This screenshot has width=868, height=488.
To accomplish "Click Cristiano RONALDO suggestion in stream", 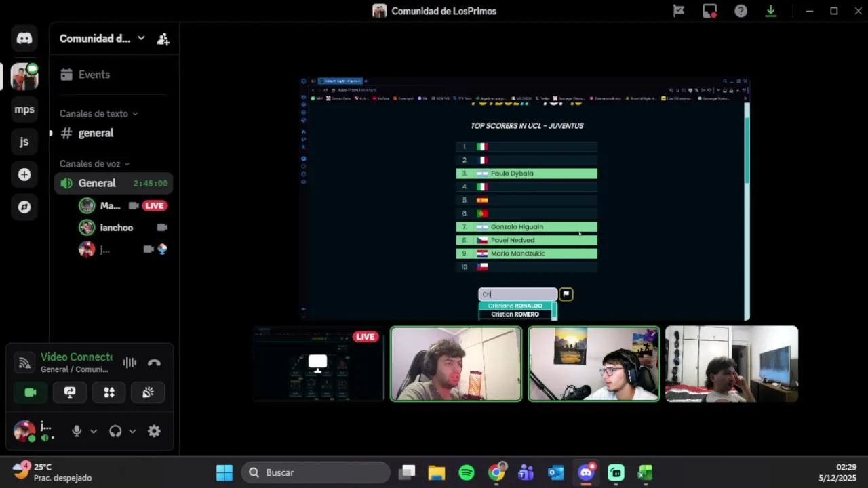I will [515, 306].
